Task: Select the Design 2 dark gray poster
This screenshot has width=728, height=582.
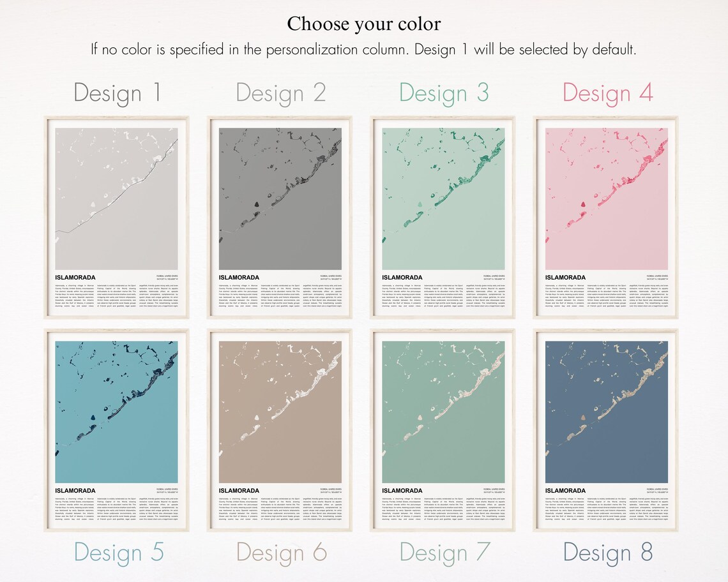Action: point(280,217)
